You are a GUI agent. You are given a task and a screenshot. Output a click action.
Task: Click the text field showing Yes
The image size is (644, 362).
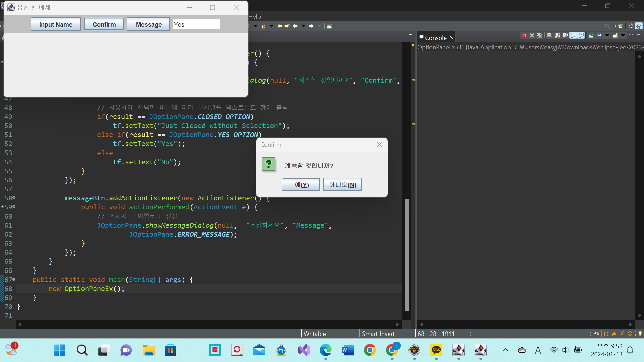click(196, 24)
